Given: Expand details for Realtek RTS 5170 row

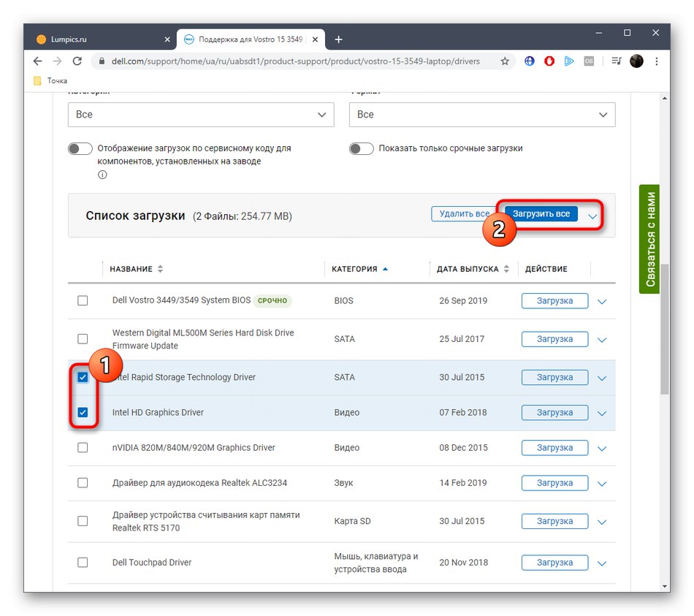Looking at the screenshot, I should coord(601,522).
